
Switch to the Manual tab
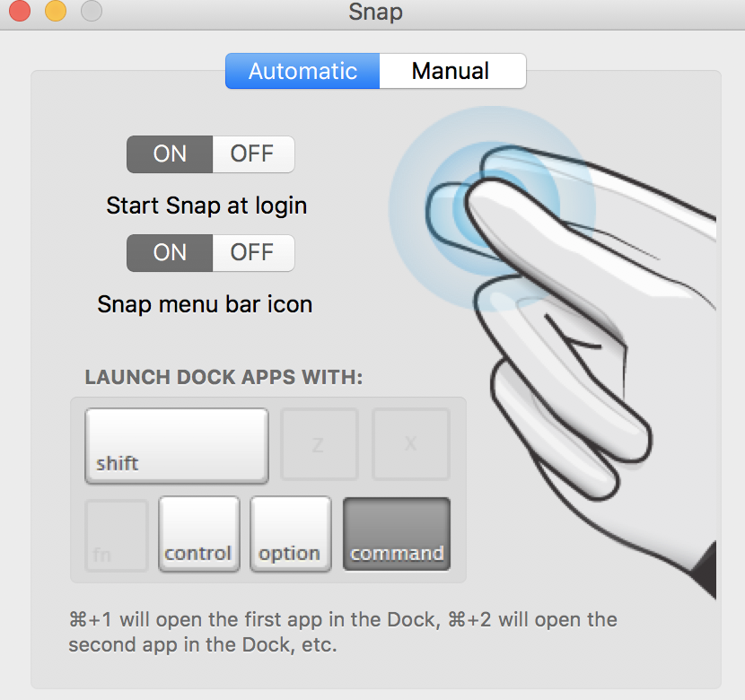(451, 72)
